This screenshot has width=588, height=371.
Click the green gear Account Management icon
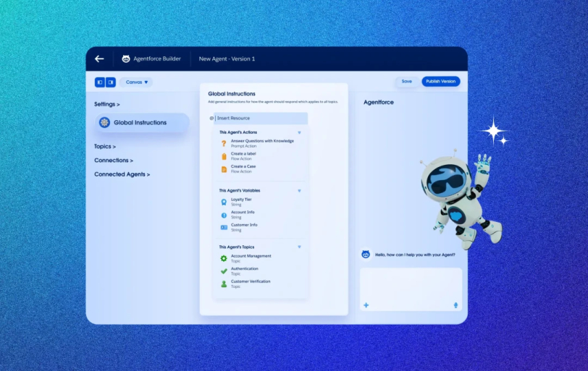pyautogui.click(x=224, y=258)
